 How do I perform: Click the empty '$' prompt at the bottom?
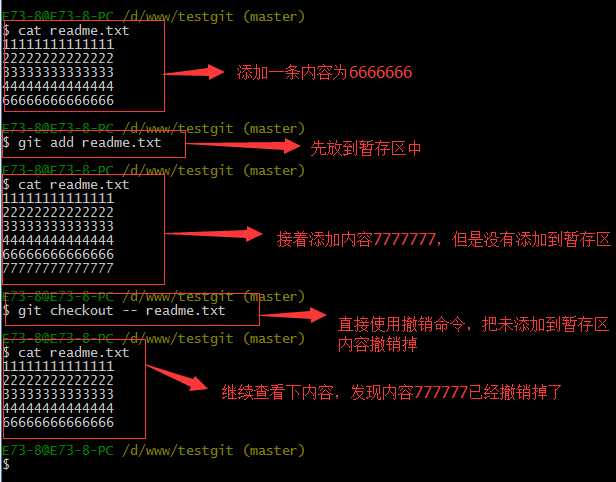pos(6,464)
